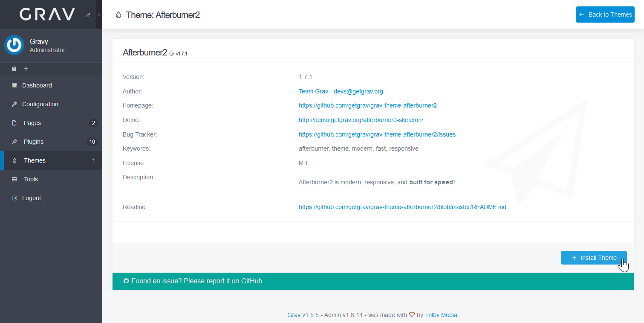Click the Gravy user avatar

tap(14, 45)
